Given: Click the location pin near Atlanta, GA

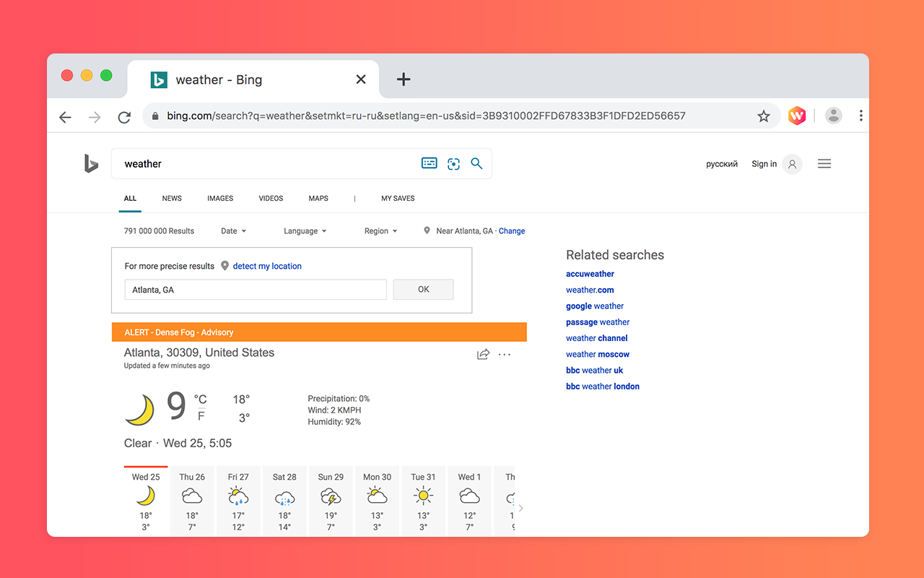Looking at the screenshot, I should [x=427, y=230].
